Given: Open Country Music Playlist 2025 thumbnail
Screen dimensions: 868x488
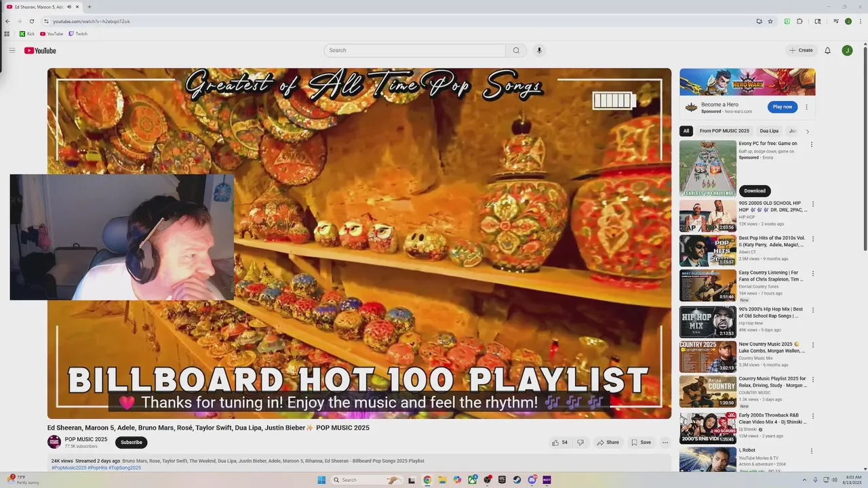Looking at the screenshot, I should [708, 392].
